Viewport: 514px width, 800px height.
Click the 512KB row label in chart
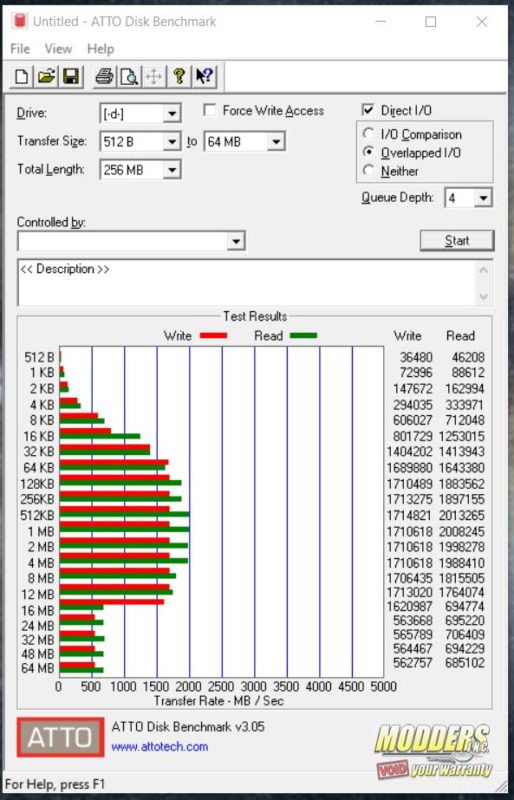[x=37, y=515]
